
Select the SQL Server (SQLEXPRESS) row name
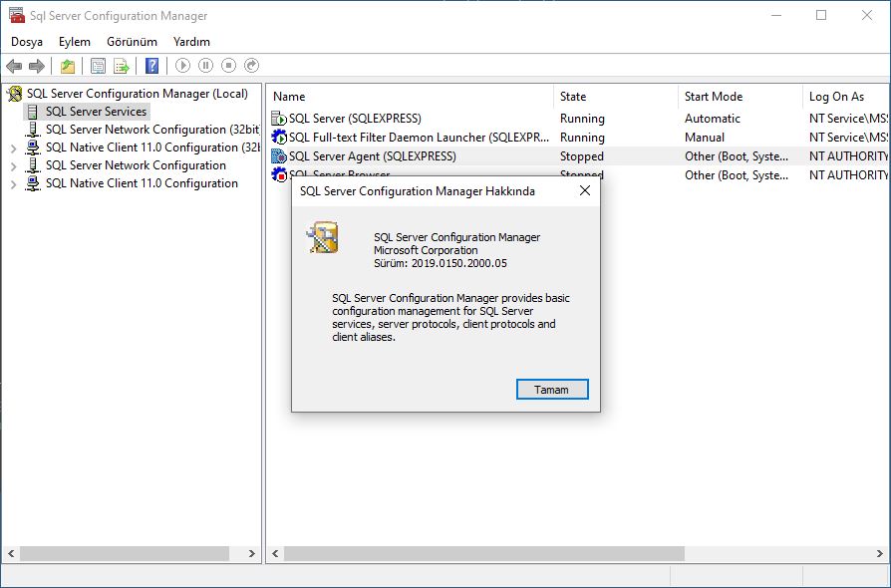(355, 119)
